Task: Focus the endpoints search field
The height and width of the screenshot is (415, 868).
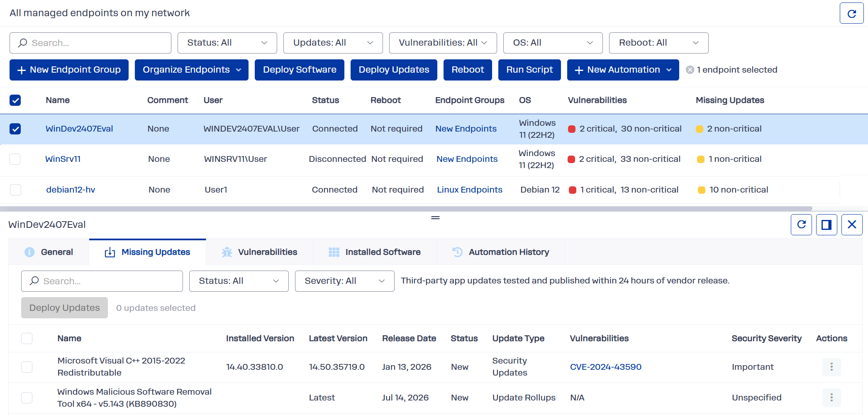Action: 90,43
